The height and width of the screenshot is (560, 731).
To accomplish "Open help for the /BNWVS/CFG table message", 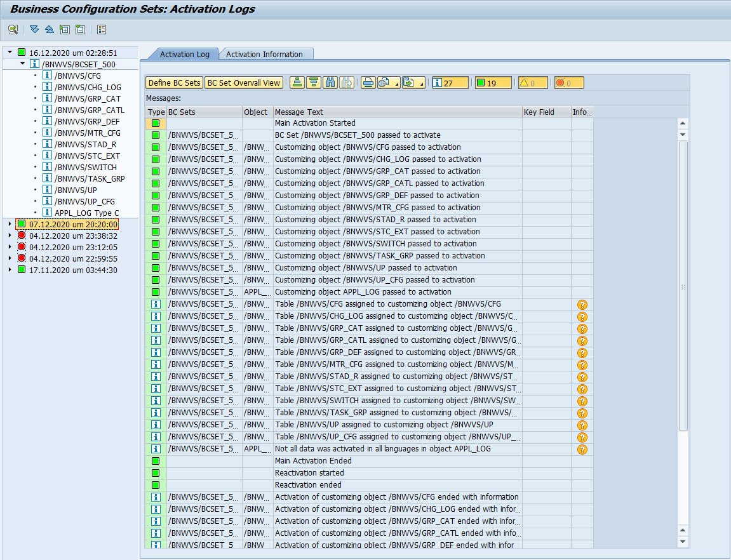I will tap(582, 305).
